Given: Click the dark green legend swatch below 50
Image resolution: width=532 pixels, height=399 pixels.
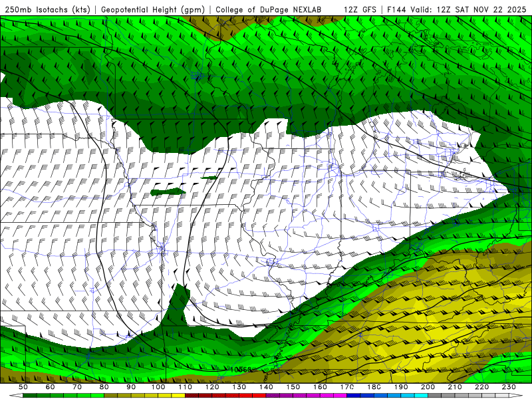Looking at the screenshot, I should pyautogui.click(x=30, y=396).
